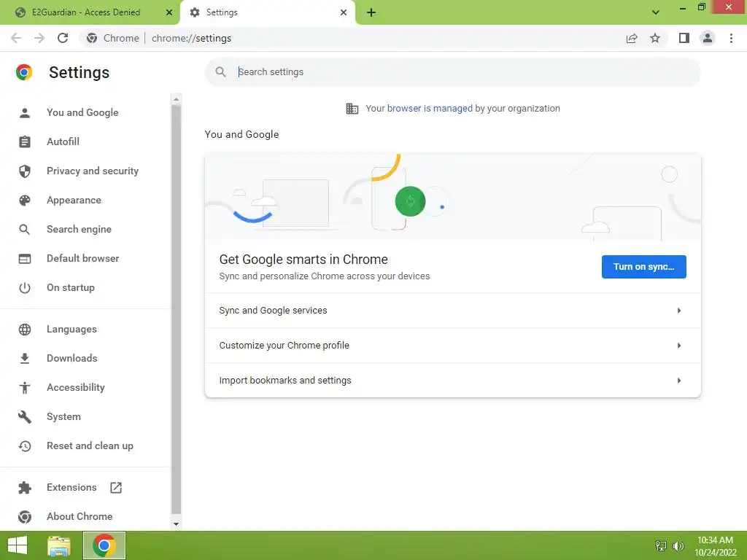Click the browser is managed link
This screenshot has height=560, width=747.
coord(430,108)
